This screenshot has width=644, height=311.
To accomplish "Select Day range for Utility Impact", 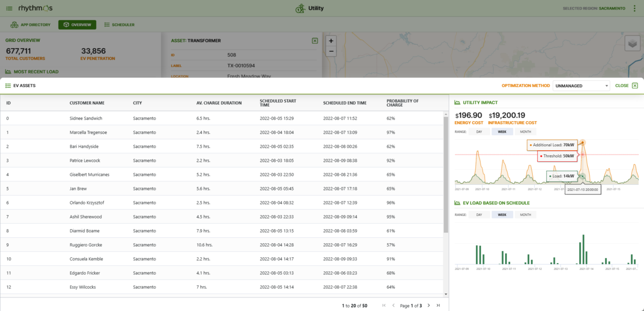I will pyautogui.click(x=479, y=132).
